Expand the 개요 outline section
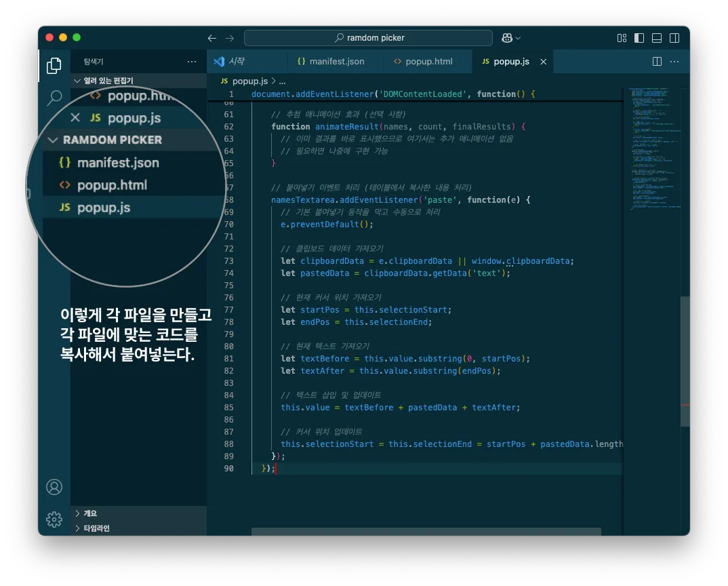 pos(138,513)
